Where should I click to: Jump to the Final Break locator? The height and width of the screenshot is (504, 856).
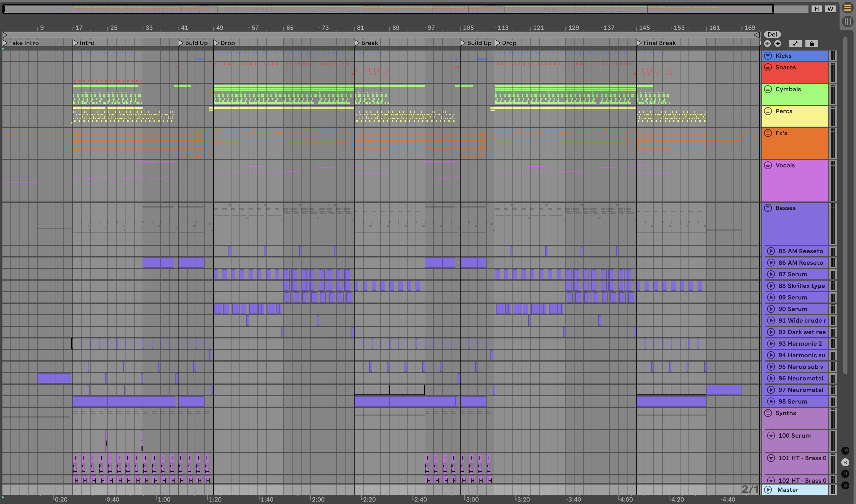click(639, 43)
